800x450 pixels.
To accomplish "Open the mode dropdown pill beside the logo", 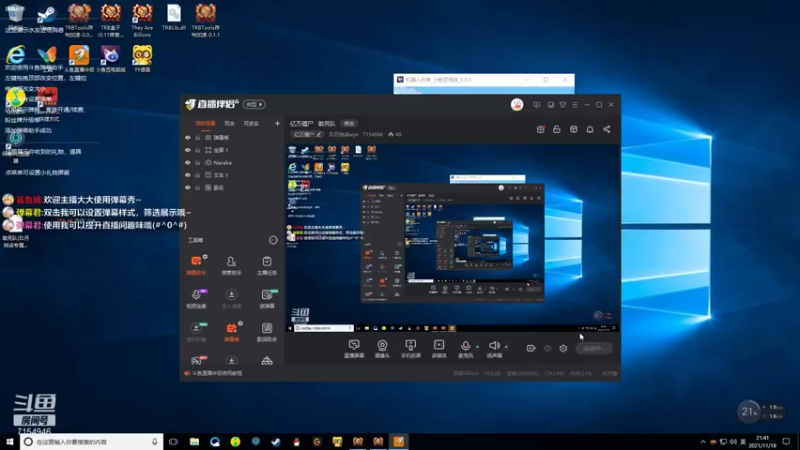I will [254, 105].
